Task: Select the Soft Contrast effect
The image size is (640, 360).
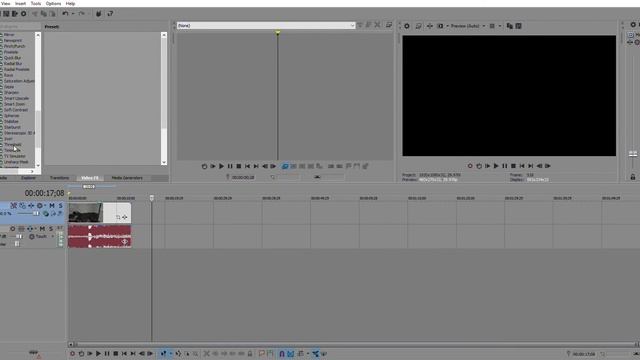Action: click(x=16, y=110)
